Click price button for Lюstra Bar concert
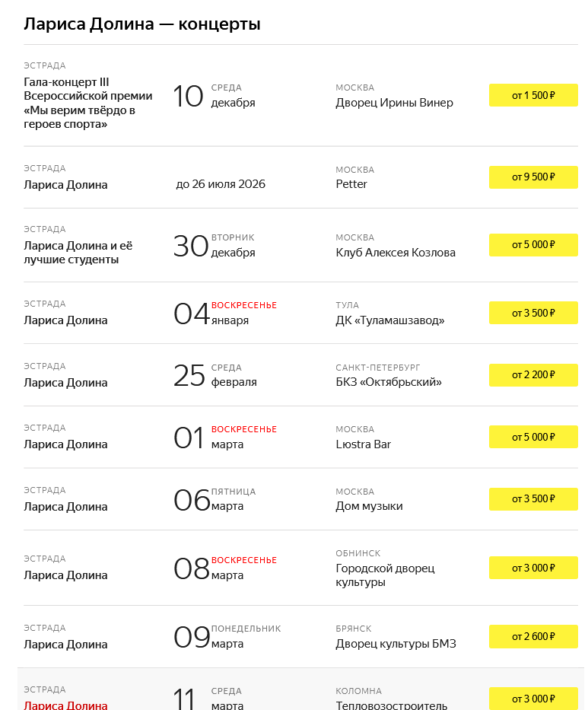Image resolution: width=588 pixels, height=710 pixels. tap(533, 437)
